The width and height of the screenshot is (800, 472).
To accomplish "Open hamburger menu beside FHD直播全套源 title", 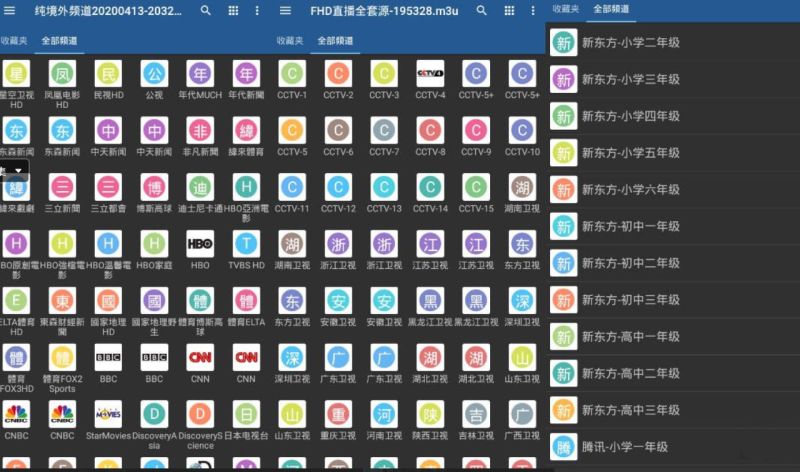I will [287, 10].
